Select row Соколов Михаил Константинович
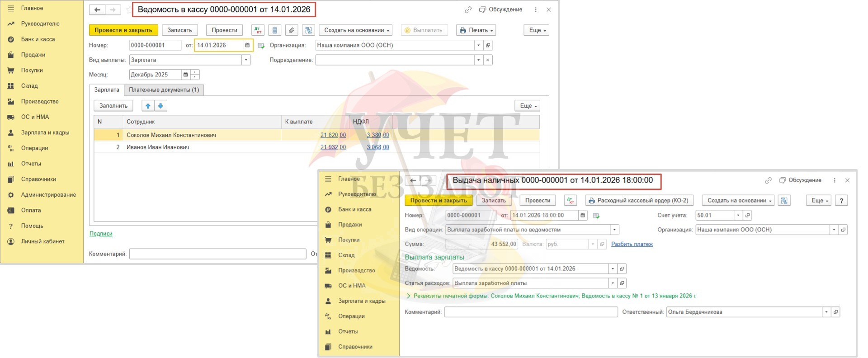This screenshot has width=868, height=358. (x=316, y=135)
